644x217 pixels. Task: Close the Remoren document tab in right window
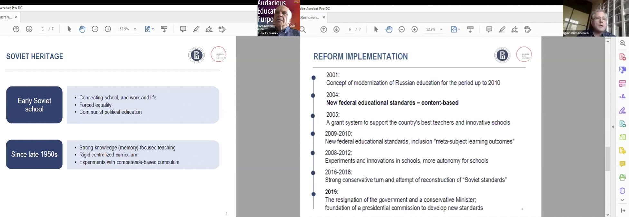[x=324, y=17]
